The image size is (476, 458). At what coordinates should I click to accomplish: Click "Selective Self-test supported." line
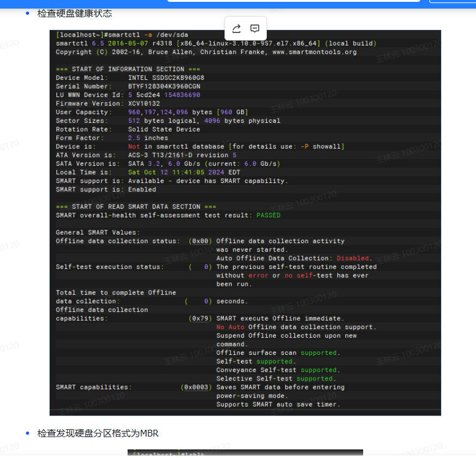tap(276, 379)
